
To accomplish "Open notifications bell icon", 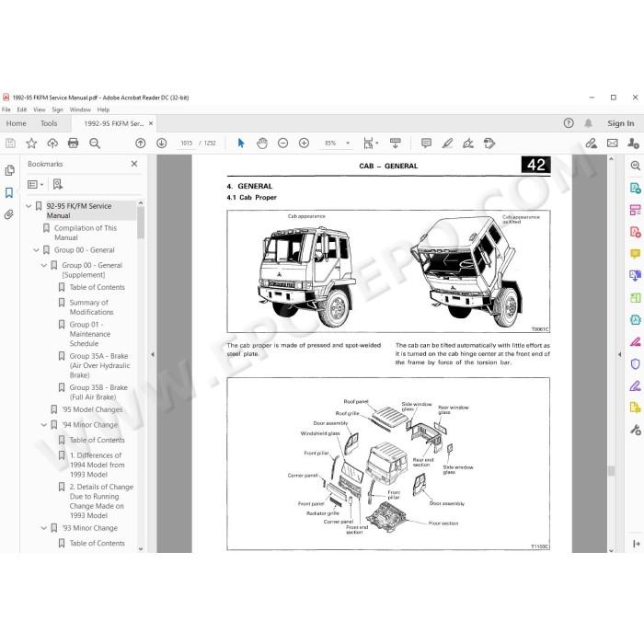I will 588,123.
